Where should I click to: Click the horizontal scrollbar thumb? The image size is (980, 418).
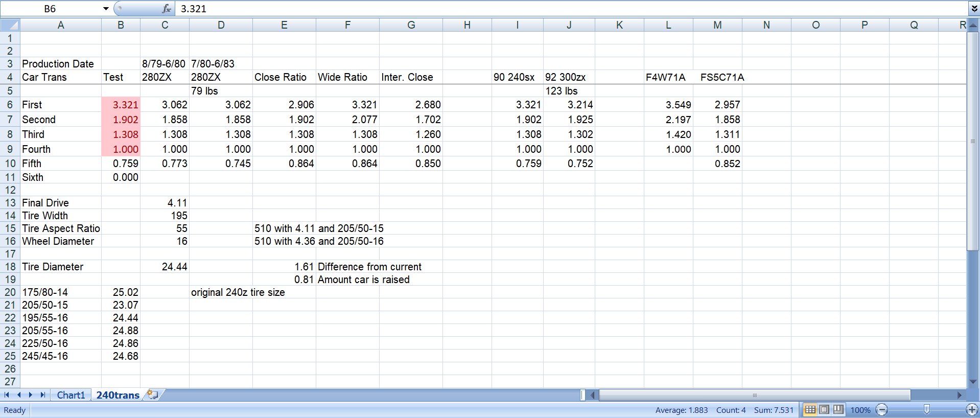pos(755,395)
